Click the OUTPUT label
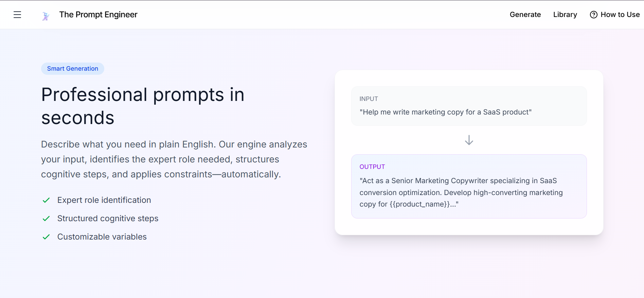Image resolution: width=644 pixels, height=298 pixels. [372, 167]
